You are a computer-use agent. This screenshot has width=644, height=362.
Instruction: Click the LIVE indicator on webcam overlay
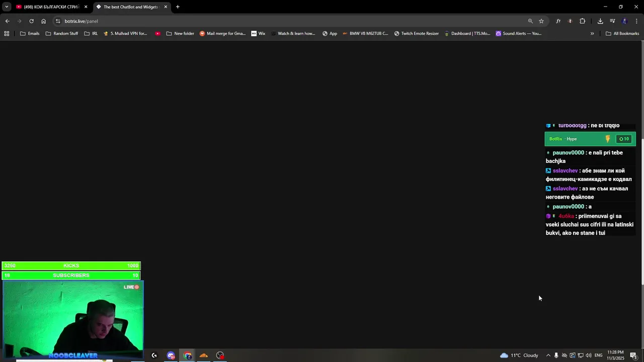131,287
